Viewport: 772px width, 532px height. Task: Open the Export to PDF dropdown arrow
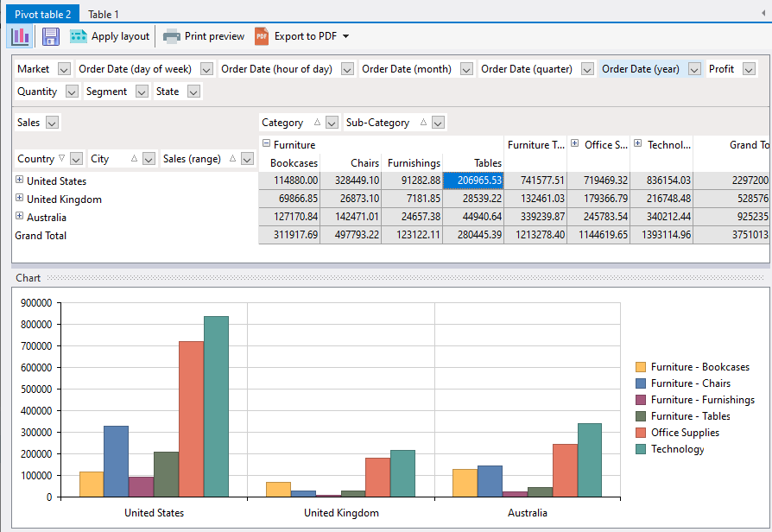345,36
